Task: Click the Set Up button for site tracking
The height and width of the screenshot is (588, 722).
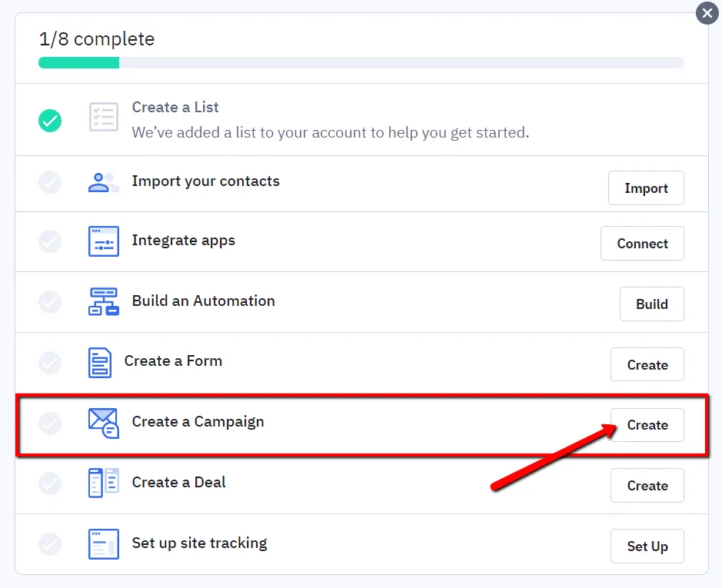Action: (x=647, y=546)
